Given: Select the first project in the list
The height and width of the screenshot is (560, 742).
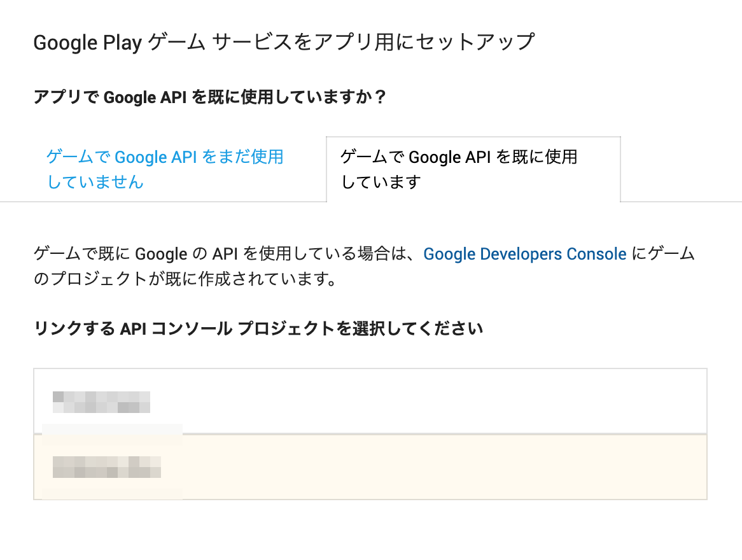Looking at the screenshot, I should (370, 401).
